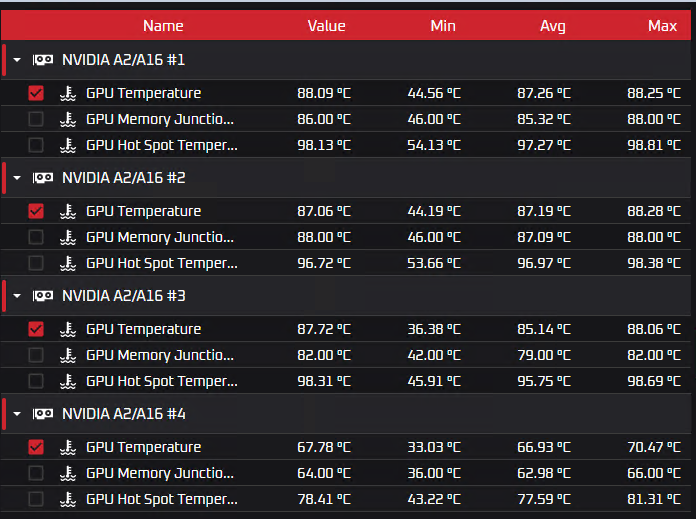The height and width of the screenshot is (519, 696).
Task: Click thermometer icon of GPU Temperature under #2
Action: (x=68, y=211)
